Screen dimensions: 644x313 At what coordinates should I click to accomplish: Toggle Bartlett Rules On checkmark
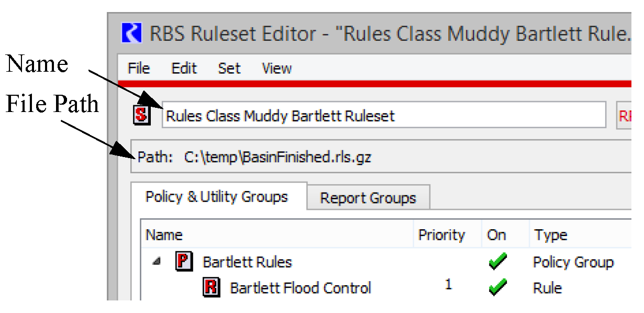(497, 262)
